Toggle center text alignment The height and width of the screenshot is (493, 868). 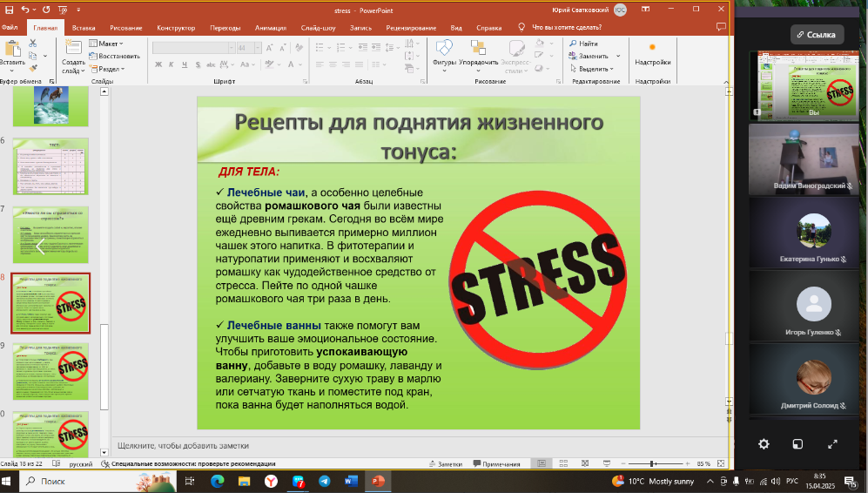[333, 64]
